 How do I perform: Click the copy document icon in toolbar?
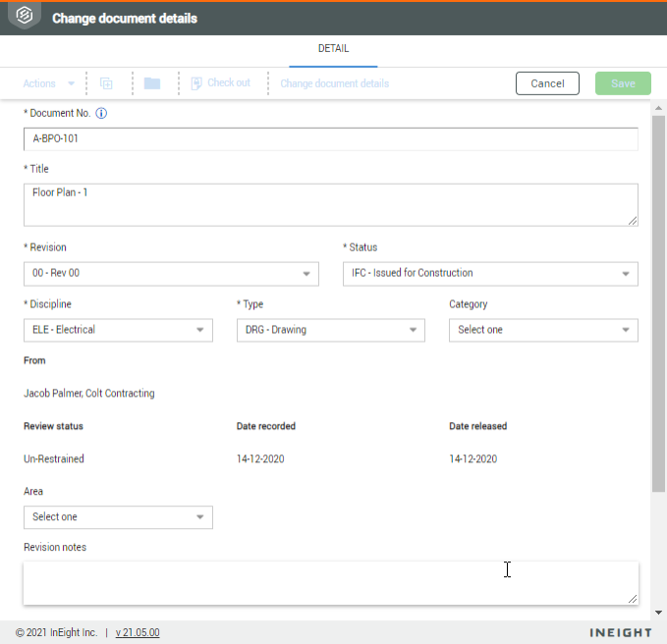tap(107, 83)
